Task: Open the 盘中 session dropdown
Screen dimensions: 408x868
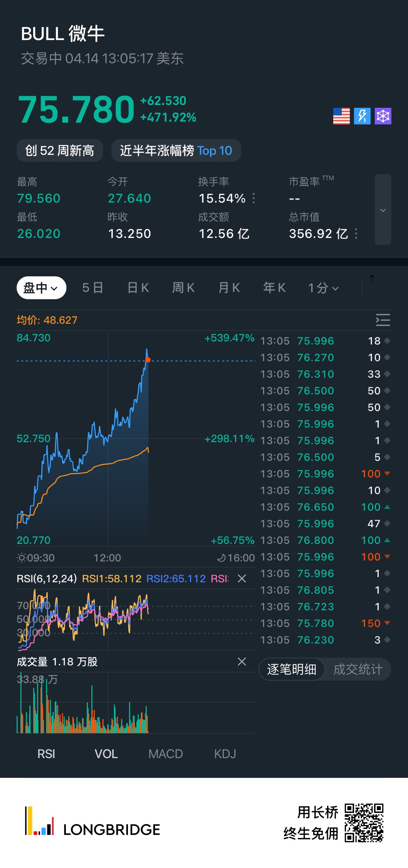Action: point(41,288)
